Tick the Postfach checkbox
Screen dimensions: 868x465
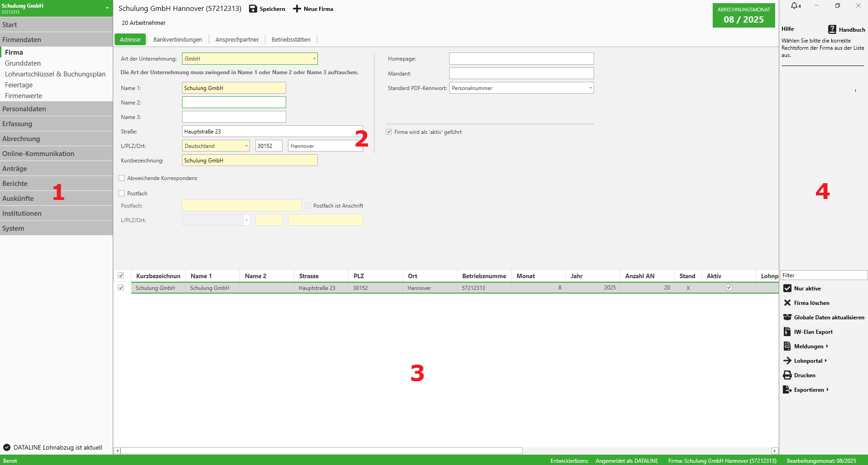(x=122, y=194)
